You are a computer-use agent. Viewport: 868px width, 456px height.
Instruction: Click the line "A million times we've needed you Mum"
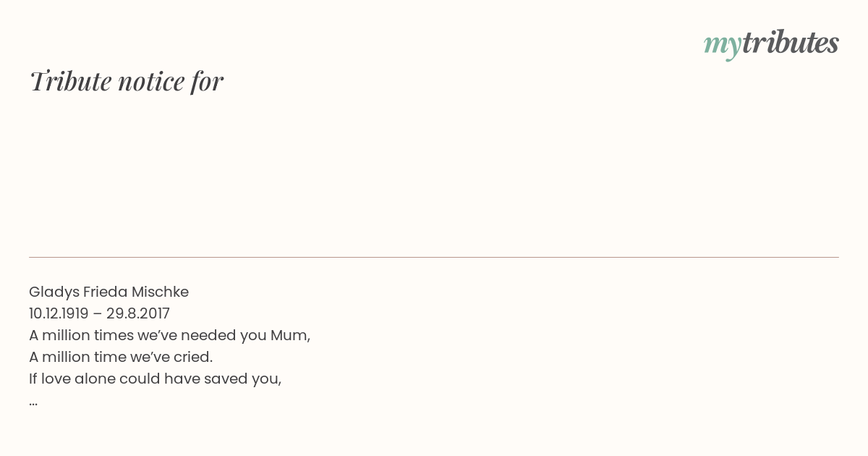169,335
